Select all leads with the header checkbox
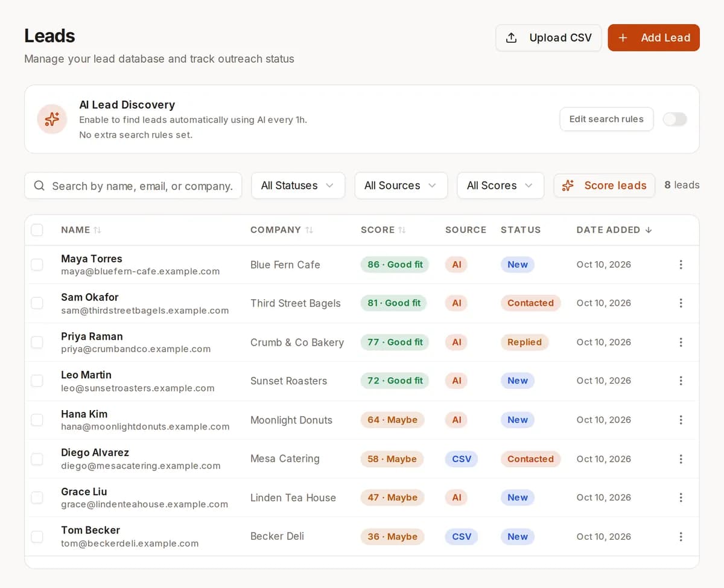Image resolution: width=724 pixels, height=588 pixels. 37,230
